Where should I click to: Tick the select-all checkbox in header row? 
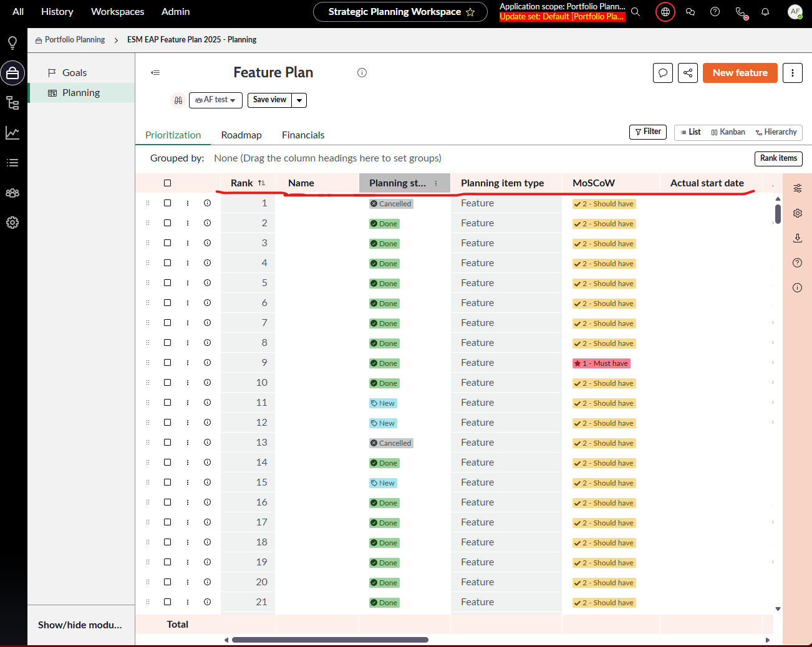[x=167, y=183]
